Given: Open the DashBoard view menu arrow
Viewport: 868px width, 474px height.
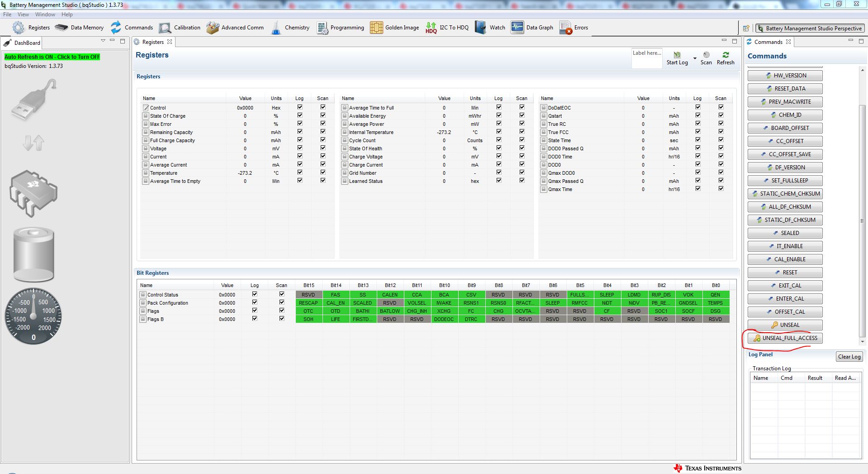Looking at the screenshot, I should click(x=103, y=41).
